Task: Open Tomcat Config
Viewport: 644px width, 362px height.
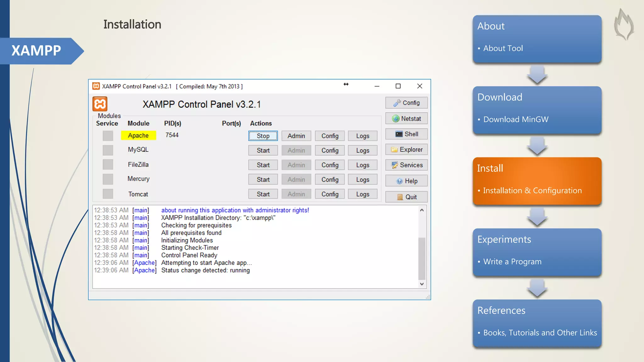Action: click(330, 194)
